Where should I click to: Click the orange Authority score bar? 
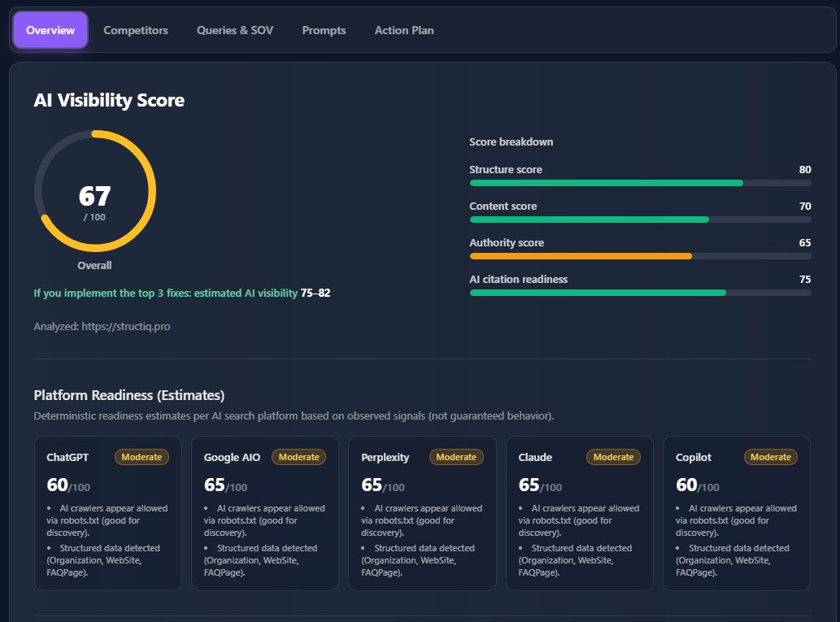tap(581, 256)
